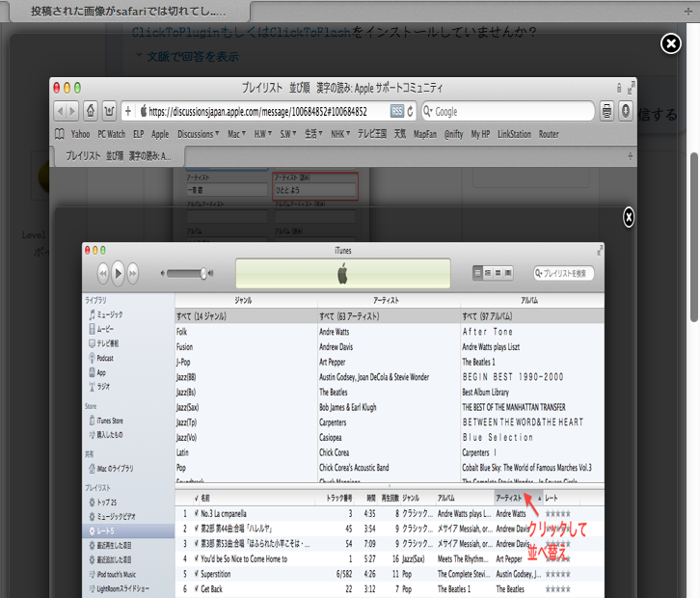Click the outer page vertical scrollbar
The image size is (700, 598).
pos(694,236)
